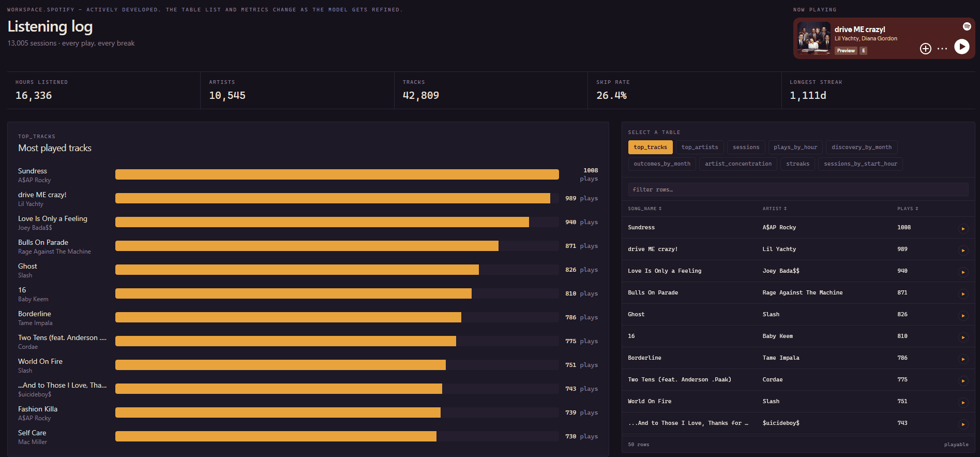Open the three-dot options in player

point(942,49)
